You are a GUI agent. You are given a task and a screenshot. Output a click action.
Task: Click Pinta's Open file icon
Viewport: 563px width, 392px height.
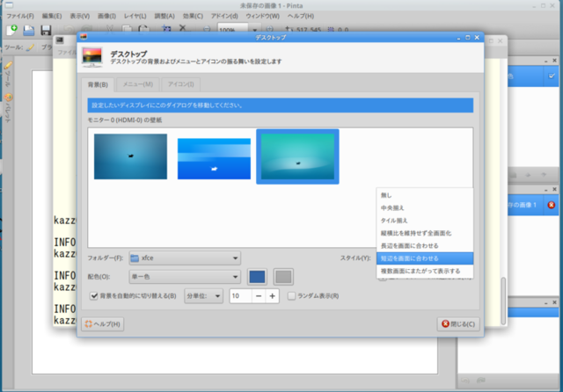pyautogui.click(x=29, y=30)
